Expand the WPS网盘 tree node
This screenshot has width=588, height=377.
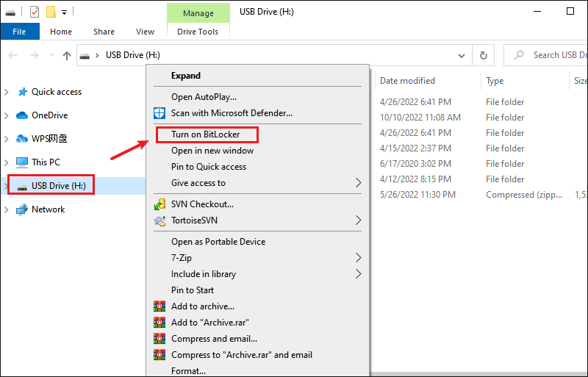pyautogui.click(x=7, y=139)
